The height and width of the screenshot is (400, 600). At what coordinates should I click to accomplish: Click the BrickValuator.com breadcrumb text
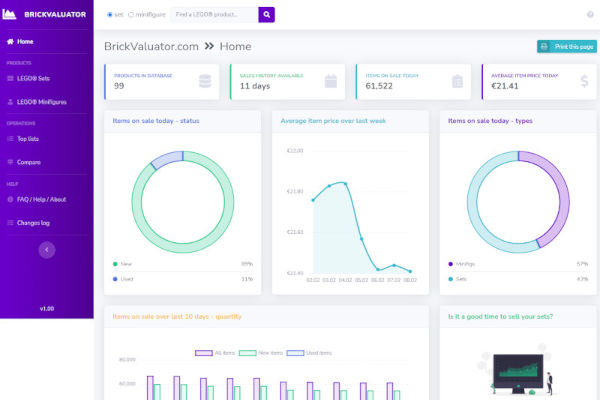[151, 46]
